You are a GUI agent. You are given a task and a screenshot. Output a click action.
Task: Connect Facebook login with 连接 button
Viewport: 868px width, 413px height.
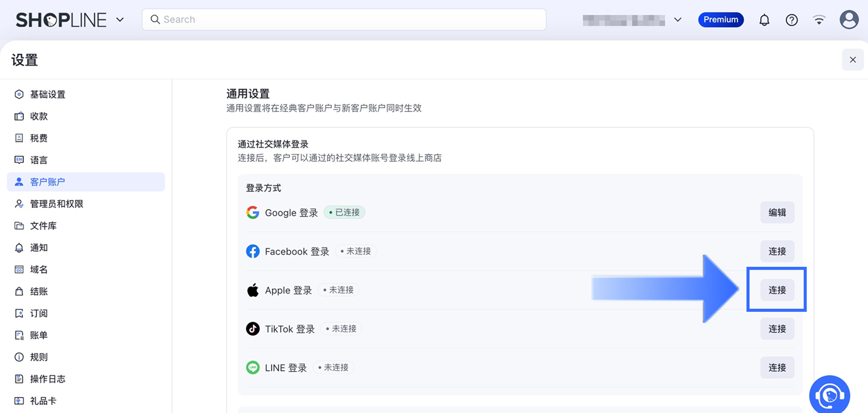777,251
